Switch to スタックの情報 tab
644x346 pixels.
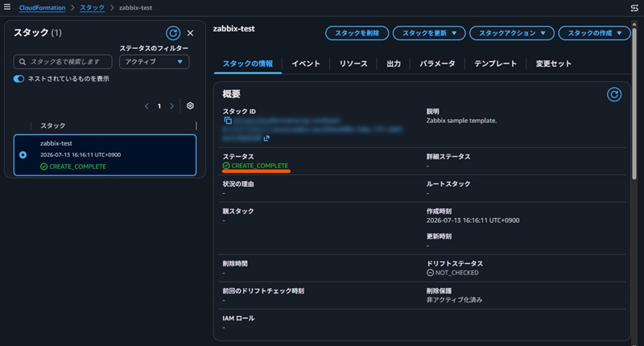(248, 64)
